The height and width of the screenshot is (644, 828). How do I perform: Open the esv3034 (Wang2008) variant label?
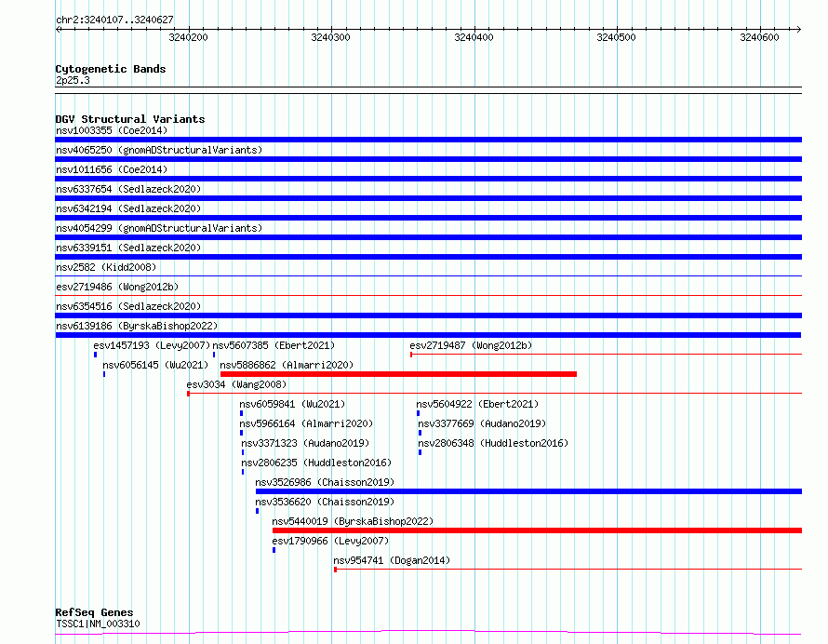pos(236,384)
